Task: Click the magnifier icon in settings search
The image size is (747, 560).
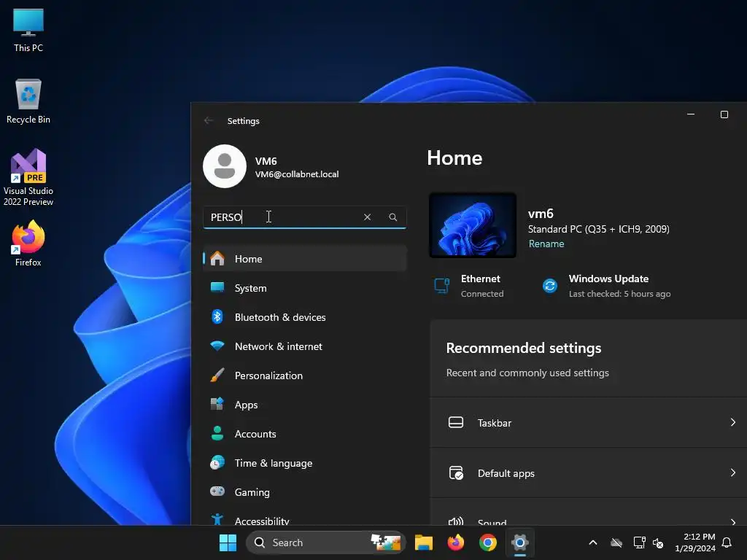Action: pos(393,217)
